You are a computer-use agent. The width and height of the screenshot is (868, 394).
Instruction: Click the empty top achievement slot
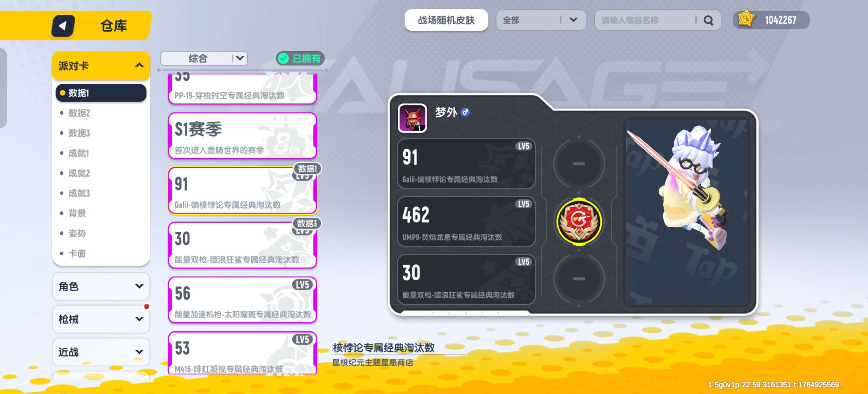579,164
